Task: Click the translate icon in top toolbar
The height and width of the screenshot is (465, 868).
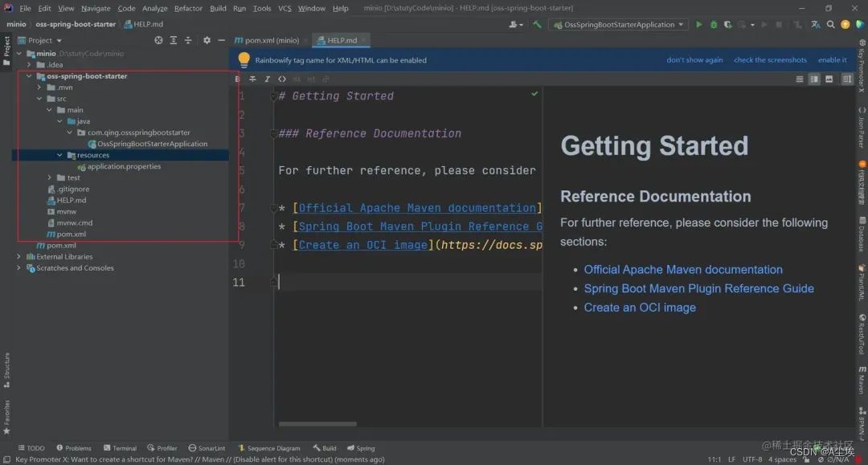Action: pyautogui.click(x=817, y=25)
